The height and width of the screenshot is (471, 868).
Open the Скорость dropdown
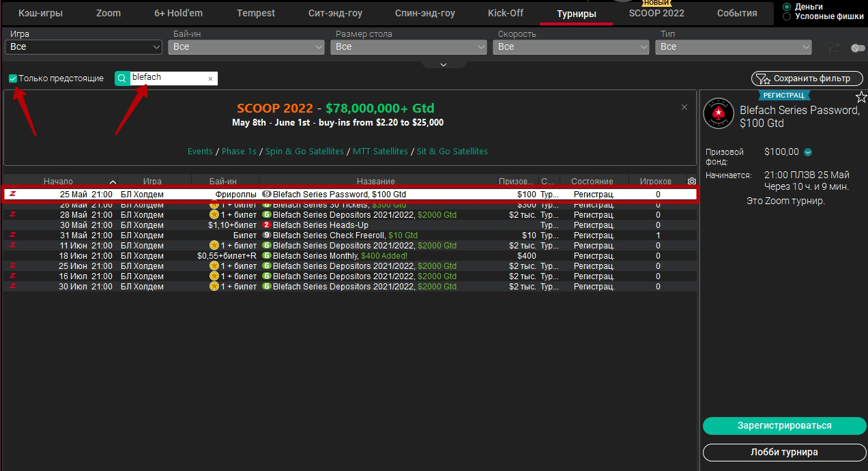pyautogui.click(x=571, y=46)
